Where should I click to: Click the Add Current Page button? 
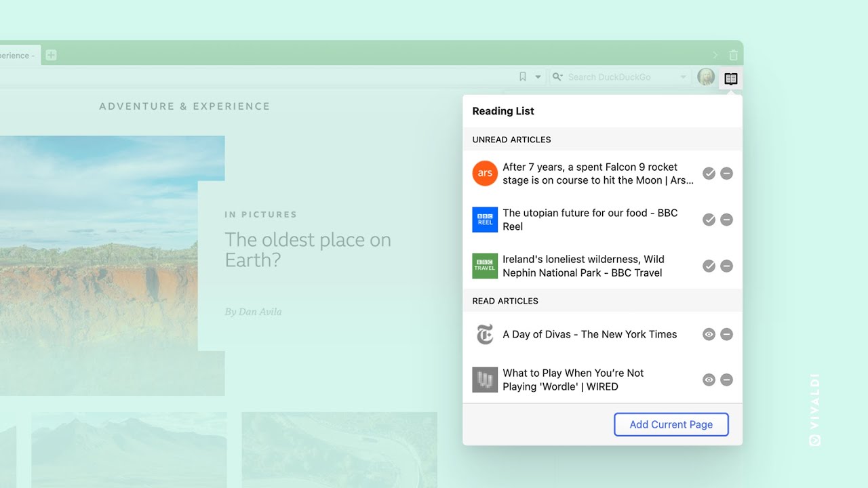pyautogui.click(x=671, y=424)
